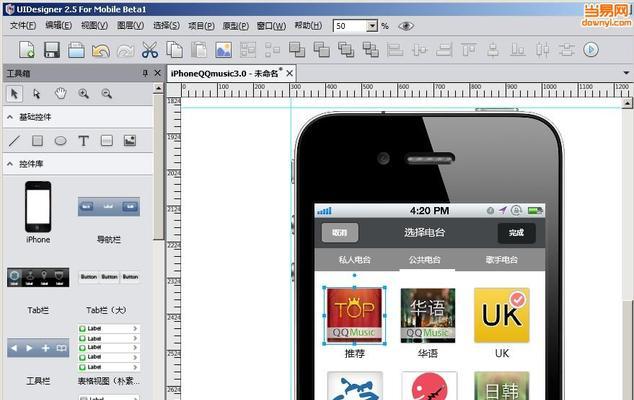The height and width of the screenshot is (400, 634).
Task: Click canvas vertical scrollbar up arrow
Action: coord(627,103)
